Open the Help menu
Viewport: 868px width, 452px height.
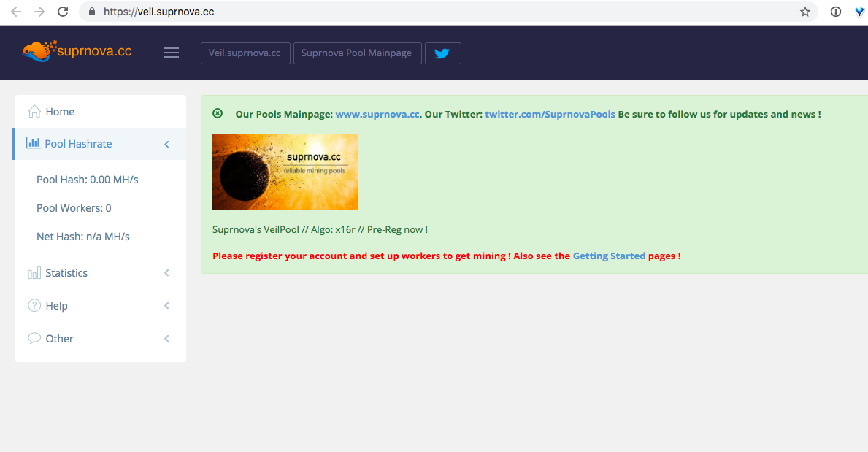[100, 306]
